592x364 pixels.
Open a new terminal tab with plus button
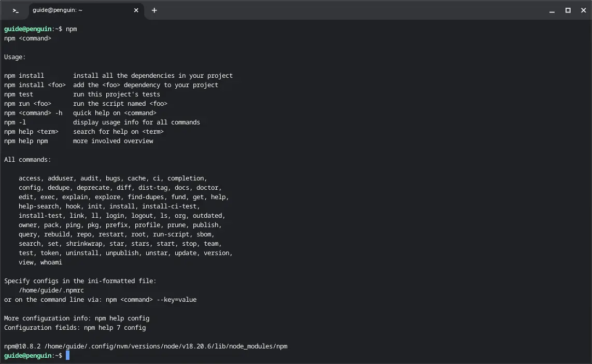pos(154,10)
